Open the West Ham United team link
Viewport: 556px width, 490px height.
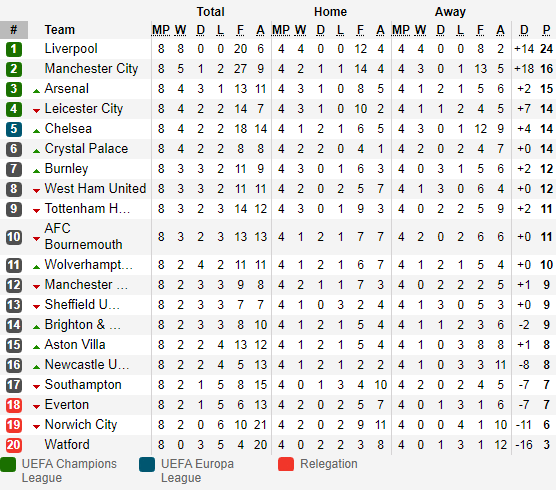click(95, 189)
